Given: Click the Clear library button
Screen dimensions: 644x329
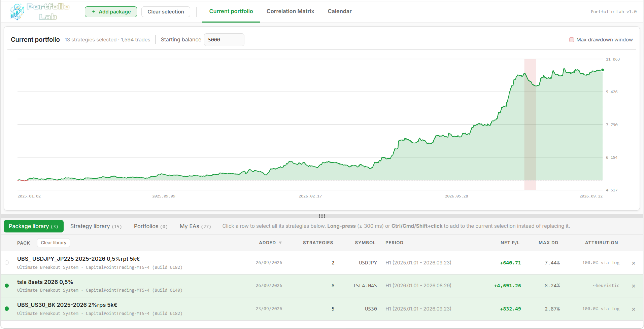Looking at the screenshot, I should coord(54,243).
